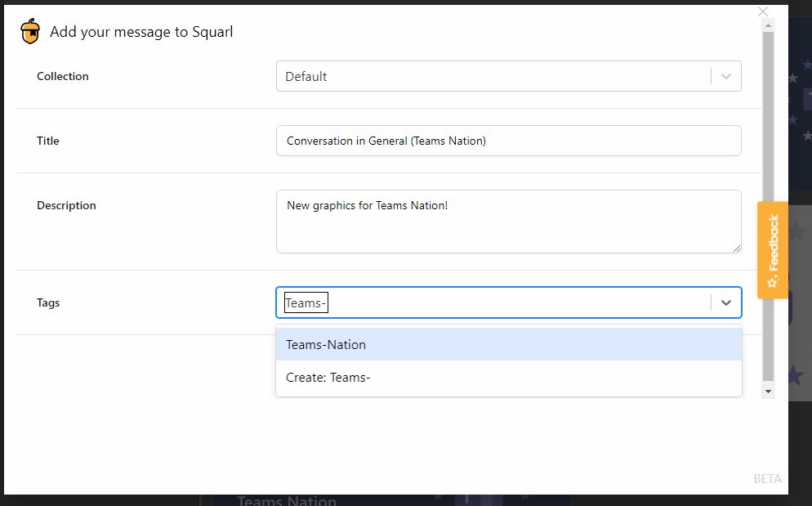Click the Collection field label
Screen dimensions: 812x506
point(63,76)
